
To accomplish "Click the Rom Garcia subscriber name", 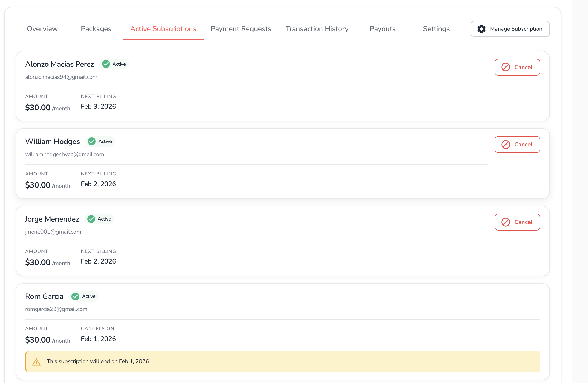I will [44, 296].
